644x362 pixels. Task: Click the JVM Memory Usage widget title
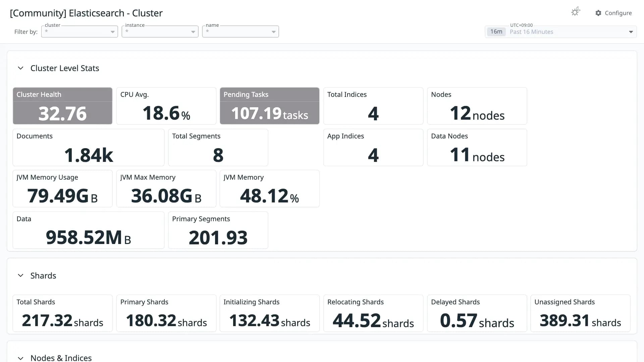(x=47, y=177)
